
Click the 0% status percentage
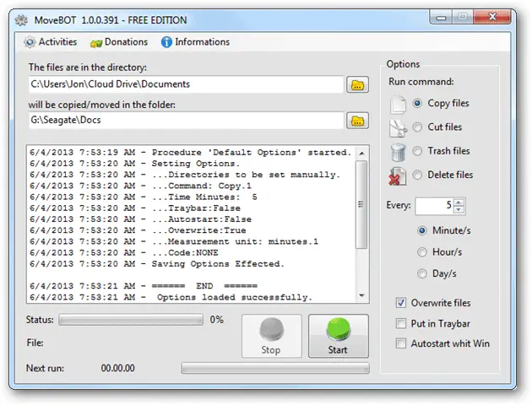(216, 320)
